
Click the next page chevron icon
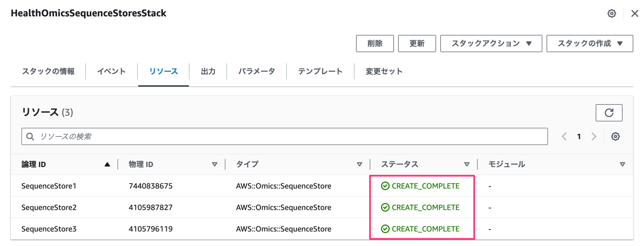pos(594,136)
